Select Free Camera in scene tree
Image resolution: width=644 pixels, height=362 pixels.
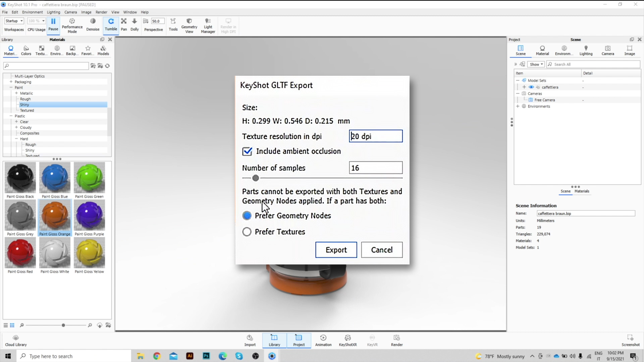point(545,100)
